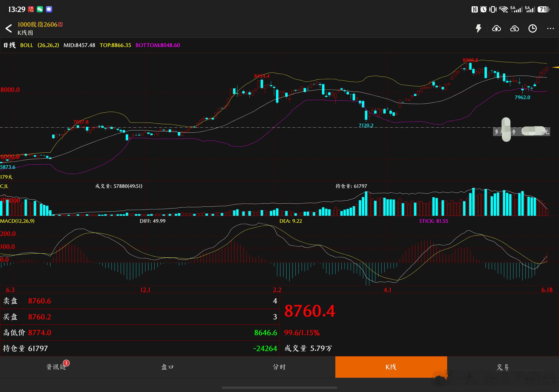Tap the 1000股指2606 contract title

[x=38, y=24]
